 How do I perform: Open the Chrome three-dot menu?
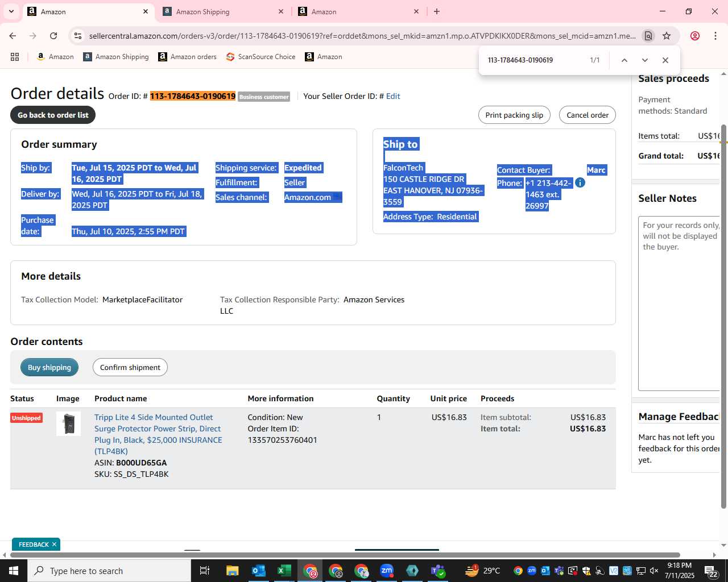715,36
